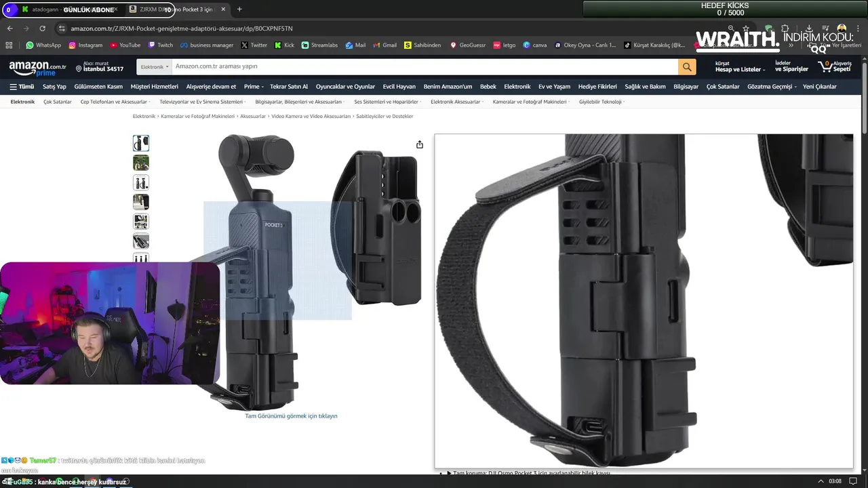Viewport: 868px width, 488px height.
Task: Reload the Amazon page
Action: [42, 28]
